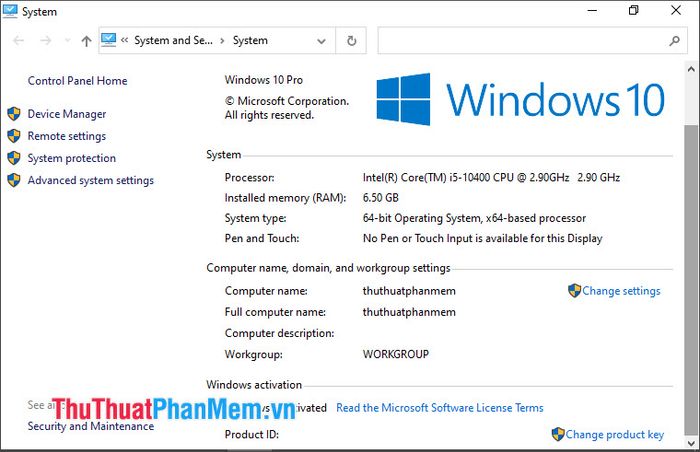Select the System breadcrumb item

point(250,40)
